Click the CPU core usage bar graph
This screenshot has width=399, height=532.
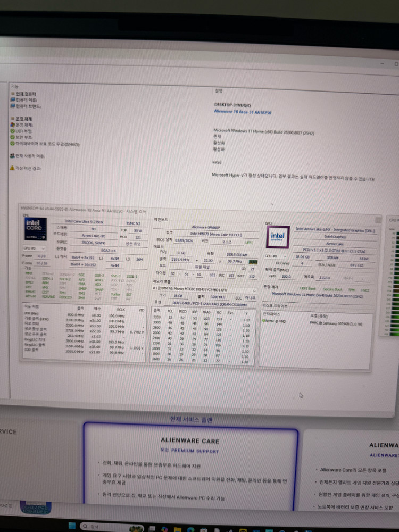click(393, 277)
